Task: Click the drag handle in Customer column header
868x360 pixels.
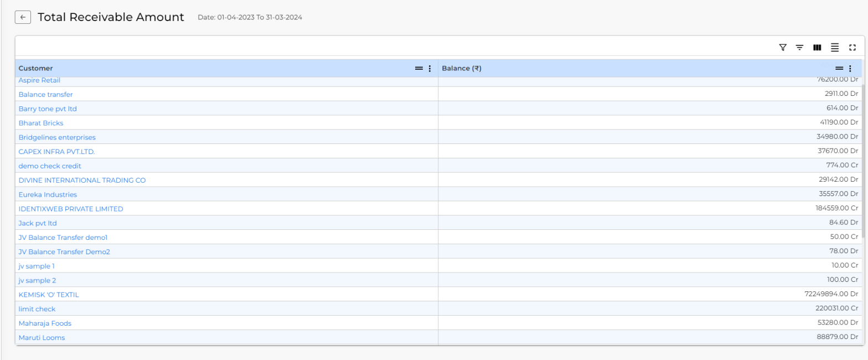Action: click(419, 68)
